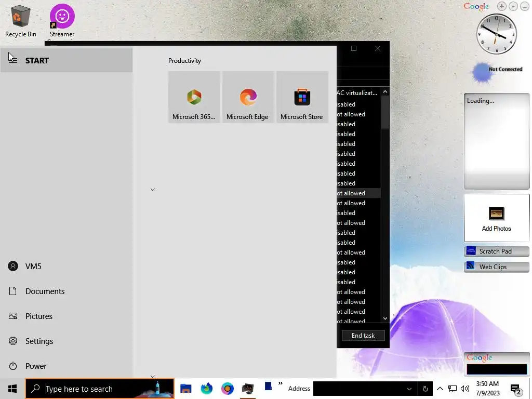Launch Firefox from the taskbar
532x399 pixels.
(206, 389)
